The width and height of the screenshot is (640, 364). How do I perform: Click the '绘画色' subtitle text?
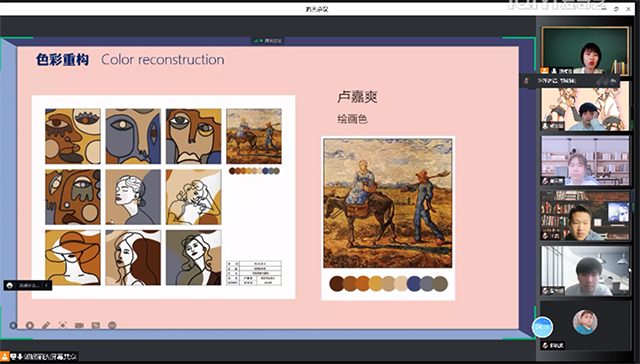(352, 119)
